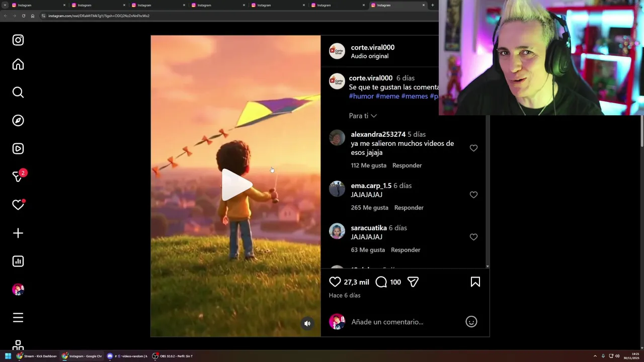Open the Reels icon in the sidebar
644x362 pixels.
[x=18, y=148]
